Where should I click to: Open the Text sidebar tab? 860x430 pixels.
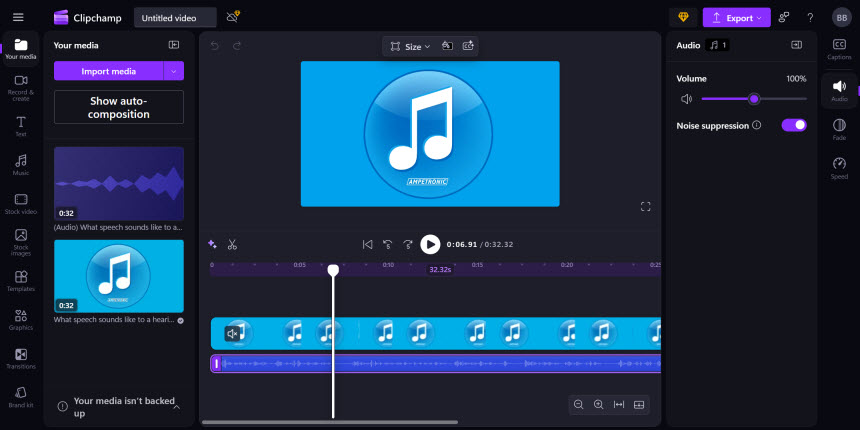(21, 126)
